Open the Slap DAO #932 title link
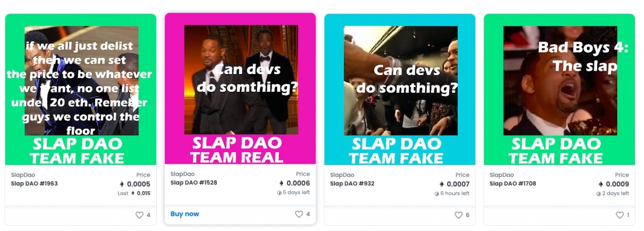 [352, 184]
